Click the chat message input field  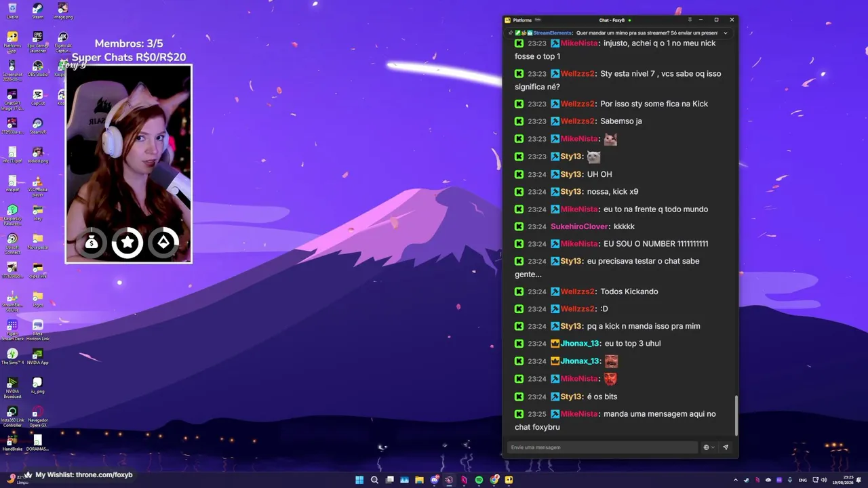tap(603, 447)
